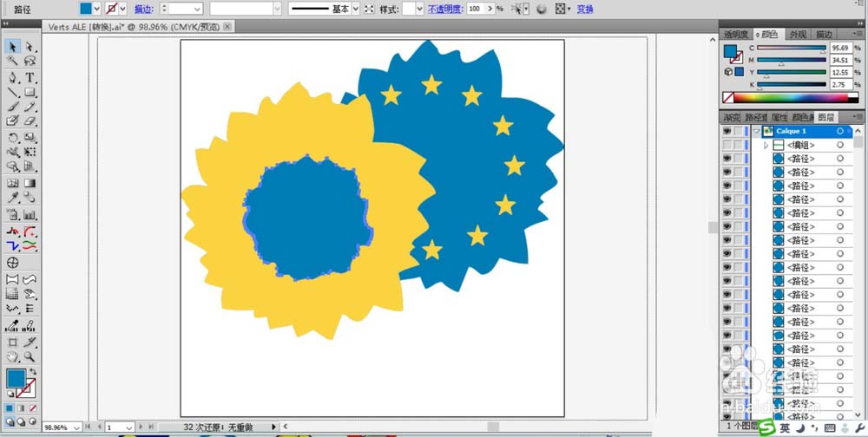The width and height of the screenshot is (868, 437).
Task: Close the Verts ALE document tab
Action: click(x=227, y=26)
